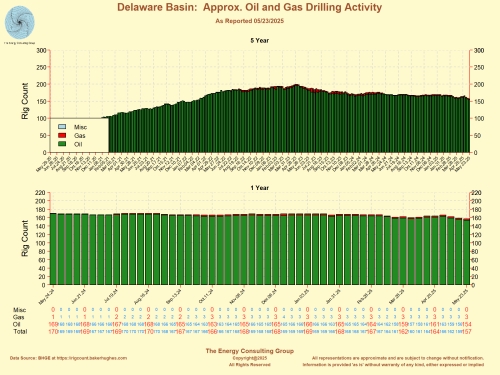Click the Oil value 163 under Oct-11-24
The image size is (500, 375).
click(212, 324)
